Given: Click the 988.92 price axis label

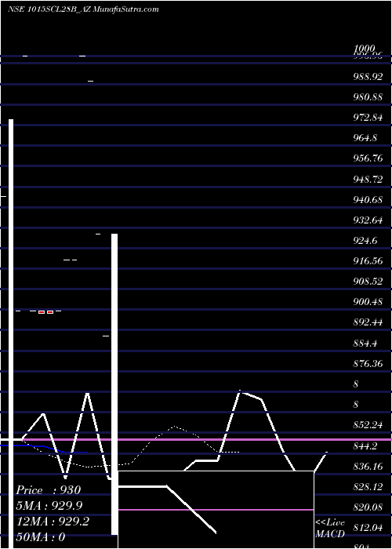Looking at the screenshot, I should click(x=368, y=77).
